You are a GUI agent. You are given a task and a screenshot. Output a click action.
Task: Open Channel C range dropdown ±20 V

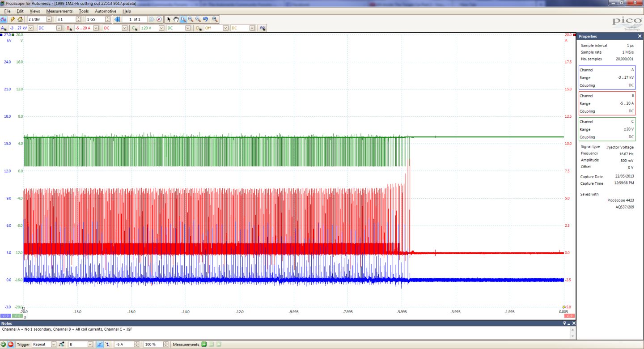tap(161, 28)
